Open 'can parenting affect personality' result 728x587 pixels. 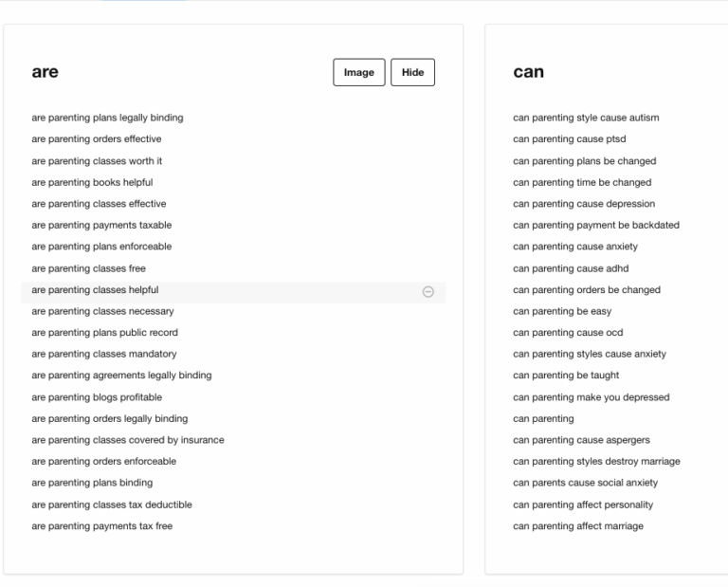click(583, 504)
